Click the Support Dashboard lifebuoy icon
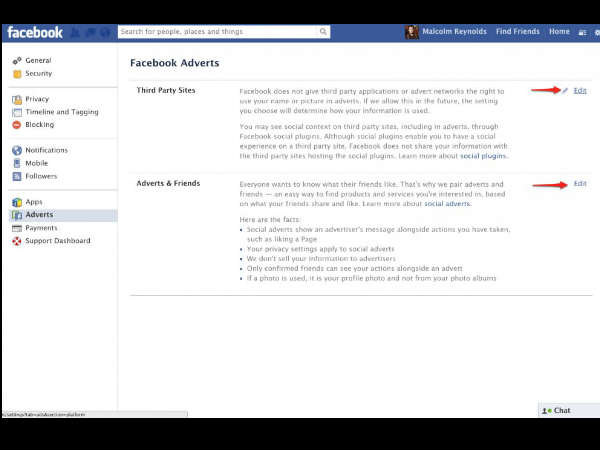 coord(17,241)
